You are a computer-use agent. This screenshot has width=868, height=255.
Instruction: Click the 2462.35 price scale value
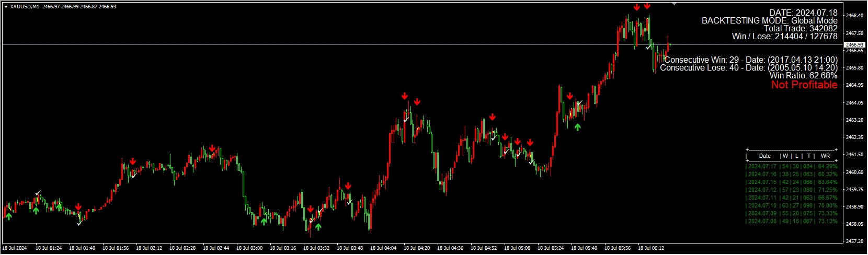point(854,137)
